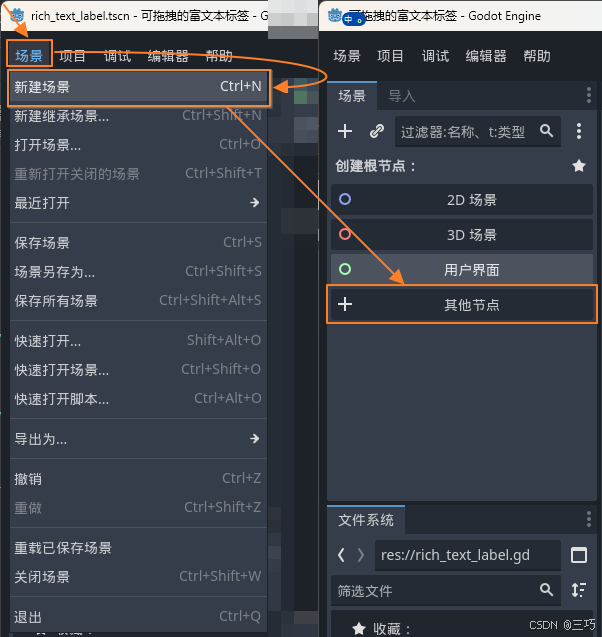Open the Scene dock options menu dots
Screen dimensions: 602x637
(x=589, y=95)
